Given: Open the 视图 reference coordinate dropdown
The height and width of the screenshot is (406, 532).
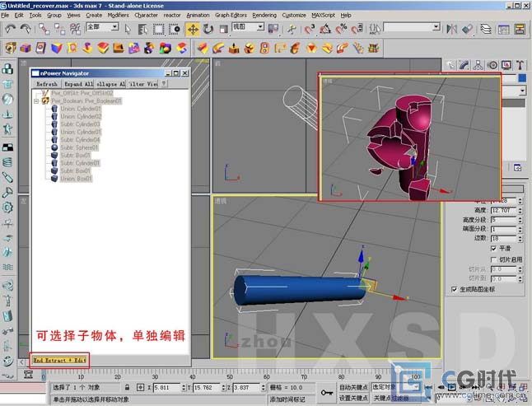Looking at the screenshot, I should [x=260, y=26].
